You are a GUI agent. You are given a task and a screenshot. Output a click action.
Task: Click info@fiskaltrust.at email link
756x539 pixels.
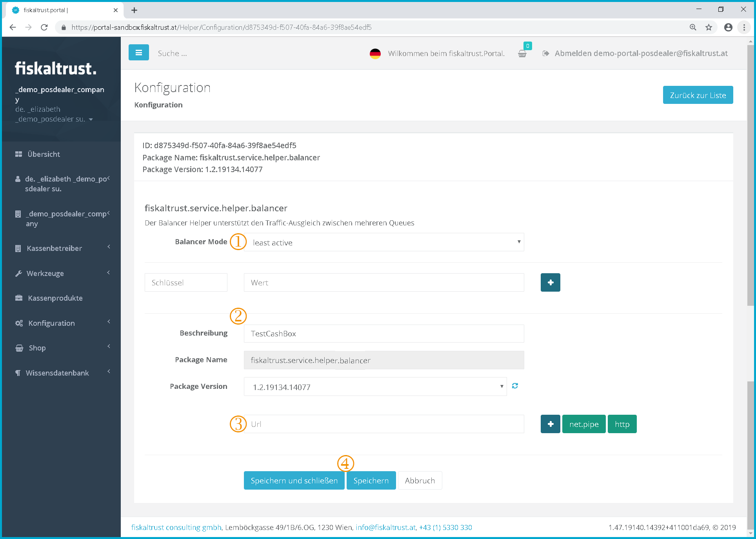(x=385, y=527)
